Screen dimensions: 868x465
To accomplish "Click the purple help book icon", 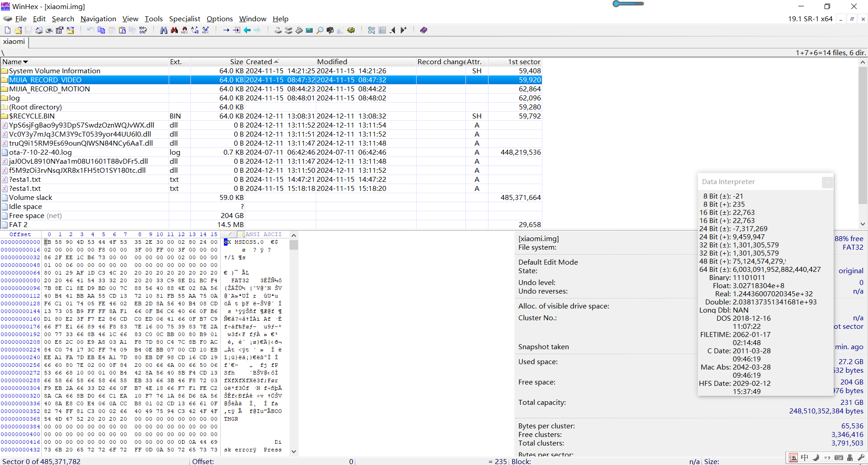I will 423,30.
